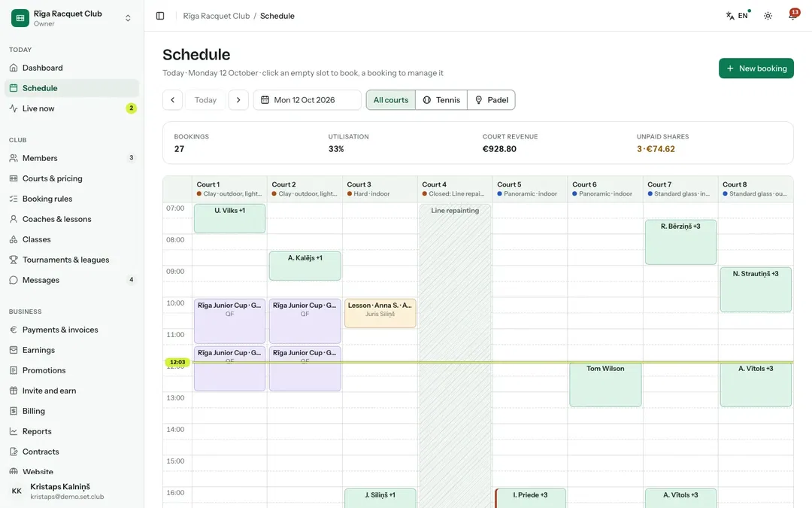The image size is (812, 508).
Task: Open the Mon 12 Oct 2026 date picker
Action: coord(307,100)
